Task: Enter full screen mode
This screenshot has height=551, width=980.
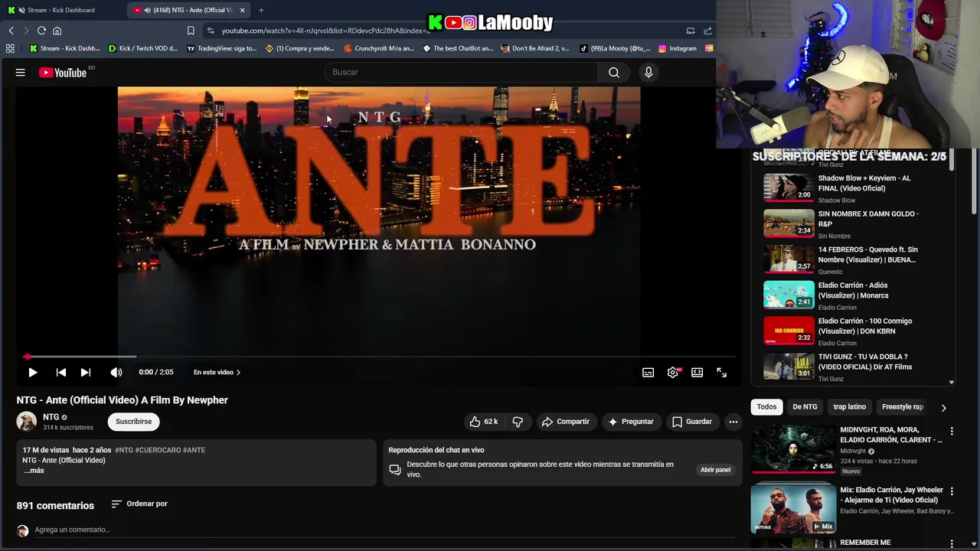Action: (721, 372)
